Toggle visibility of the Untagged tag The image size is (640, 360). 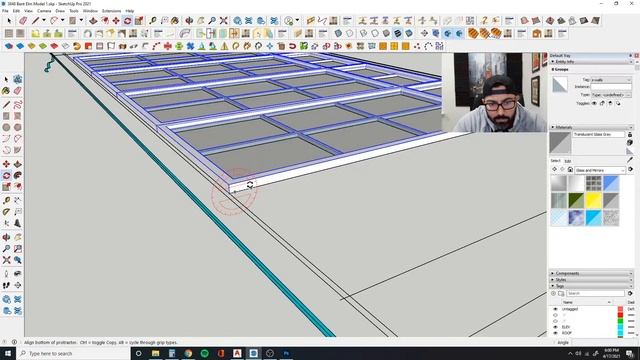click(555, 309)
